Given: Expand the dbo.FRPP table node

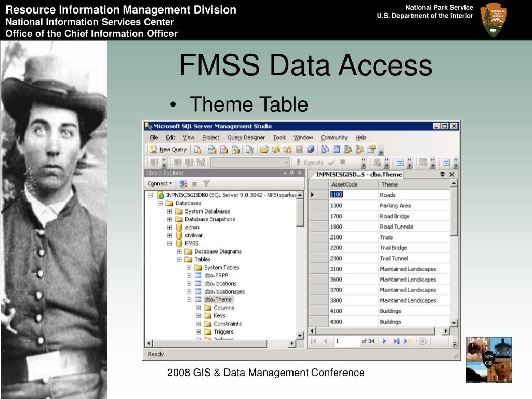Looking at the screenshot, I should coord(189,275).
